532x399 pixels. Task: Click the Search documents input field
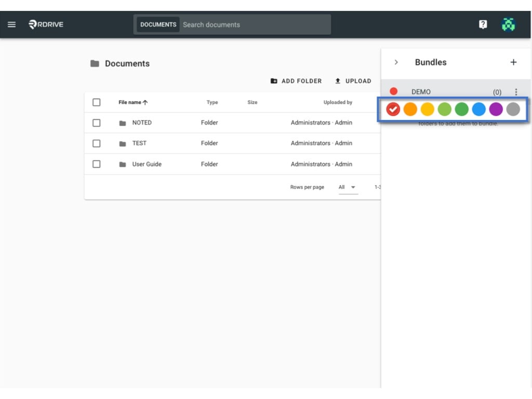[x=255, y=24]
